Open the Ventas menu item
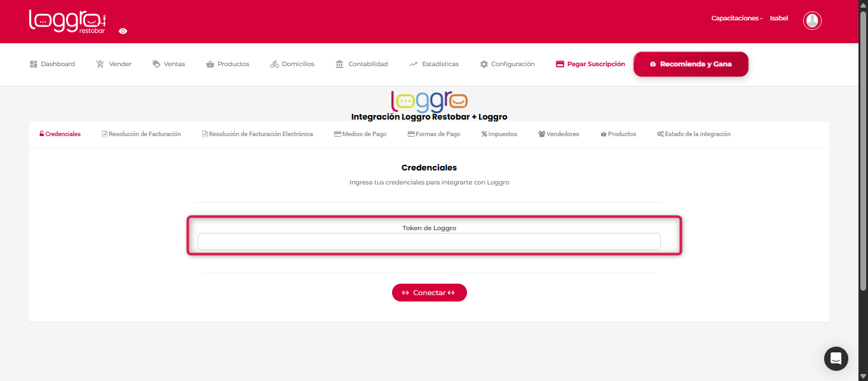The width and height of the screenshot is (868, 381). [x=169, y=64]
